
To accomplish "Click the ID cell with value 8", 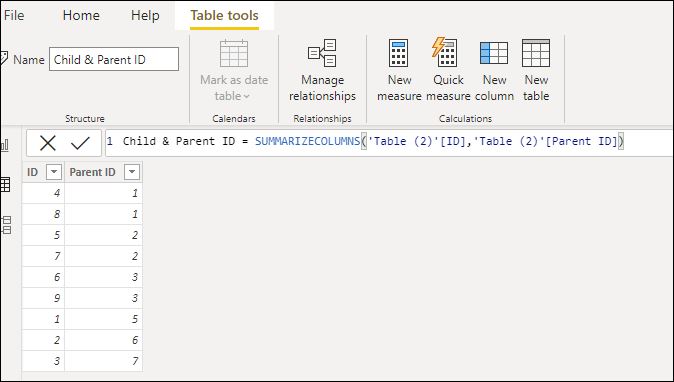I will pos(43,214).
